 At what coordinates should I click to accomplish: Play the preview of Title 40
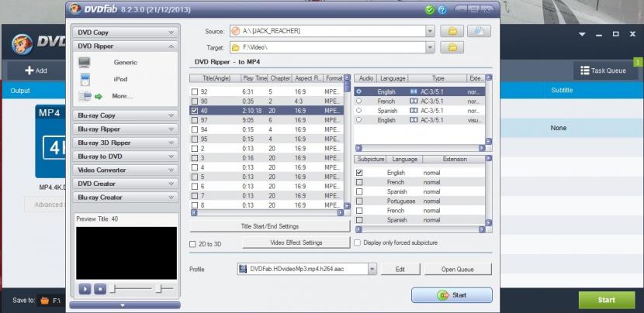tap(85, 289)
